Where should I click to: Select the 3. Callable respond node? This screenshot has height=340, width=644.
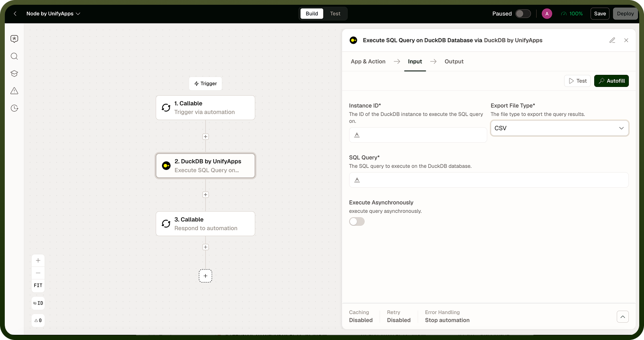[205, 224]
